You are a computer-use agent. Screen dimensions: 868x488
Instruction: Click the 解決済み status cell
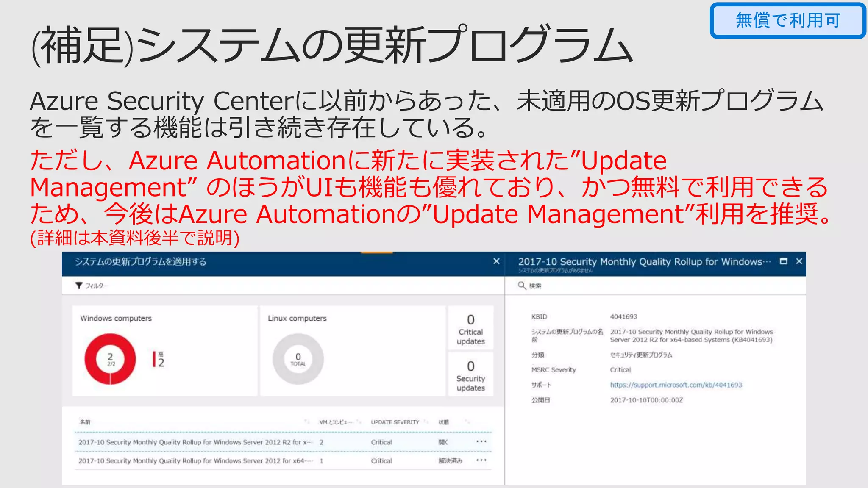point(450,460)
